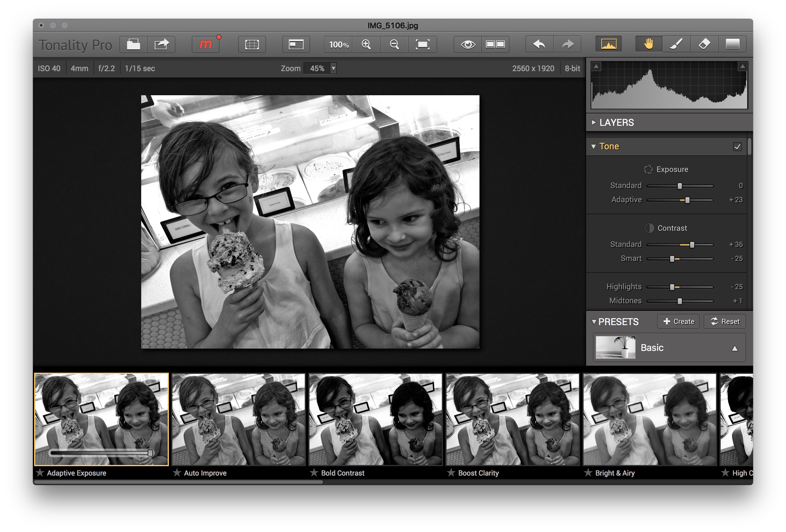The width and height of the screenshot is (786, 532).
Task: Click the Create preset button
Action: [678, 321]
